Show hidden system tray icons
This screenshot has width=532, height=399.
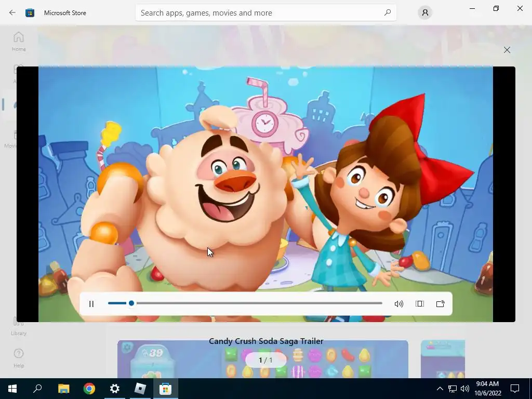(440, 389)
